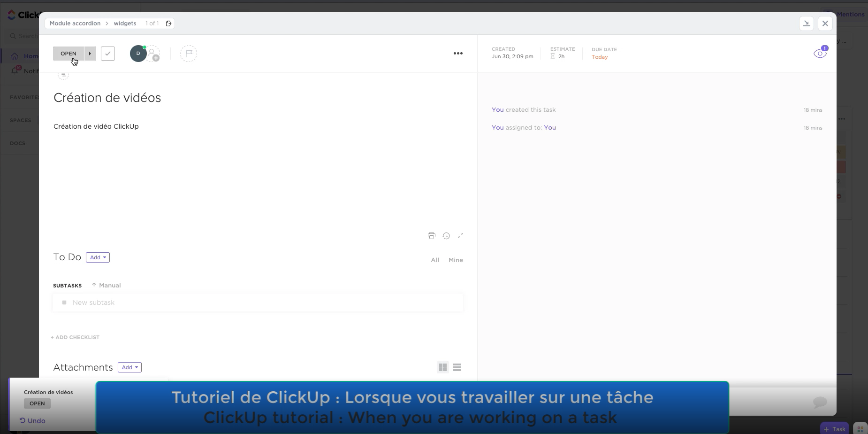The height and width of the screenshot is (434, 868).
Task: View description history with the clock icon
Action: [x=446, y=236]
